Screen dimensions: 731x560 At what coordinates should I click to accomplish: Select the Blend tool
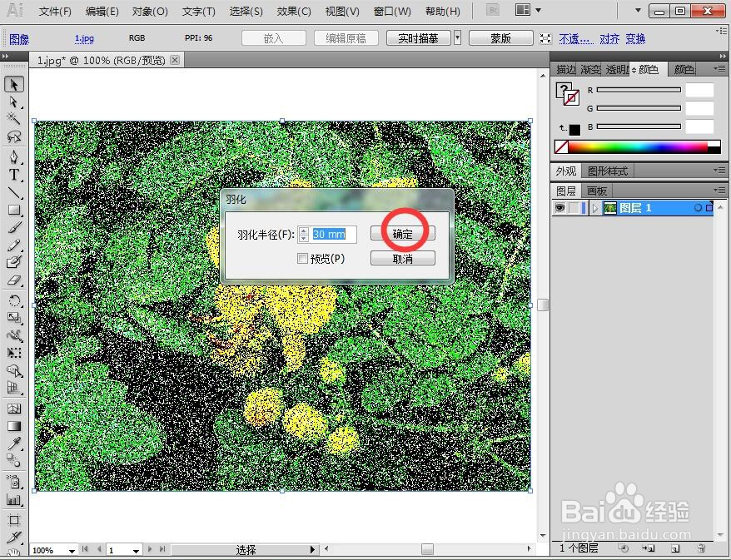(14, 461)
